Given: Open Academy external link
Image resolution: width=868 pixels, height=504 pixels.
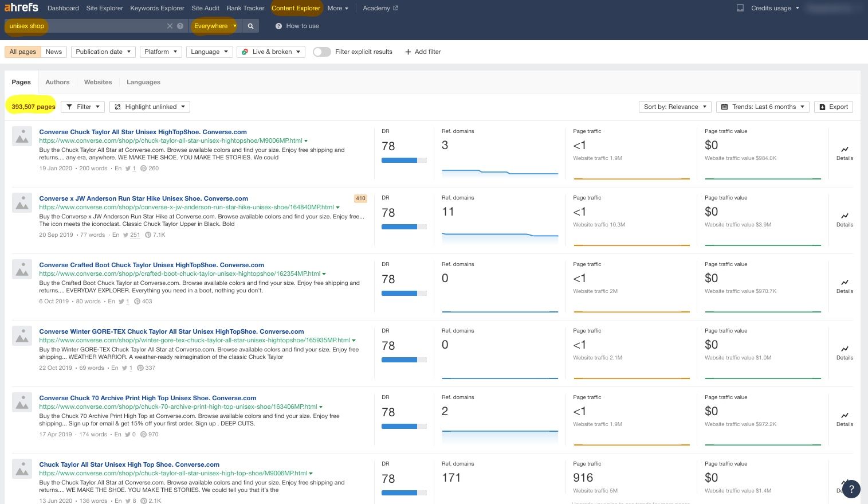Looking at the screenshot, I should (380, 8).
